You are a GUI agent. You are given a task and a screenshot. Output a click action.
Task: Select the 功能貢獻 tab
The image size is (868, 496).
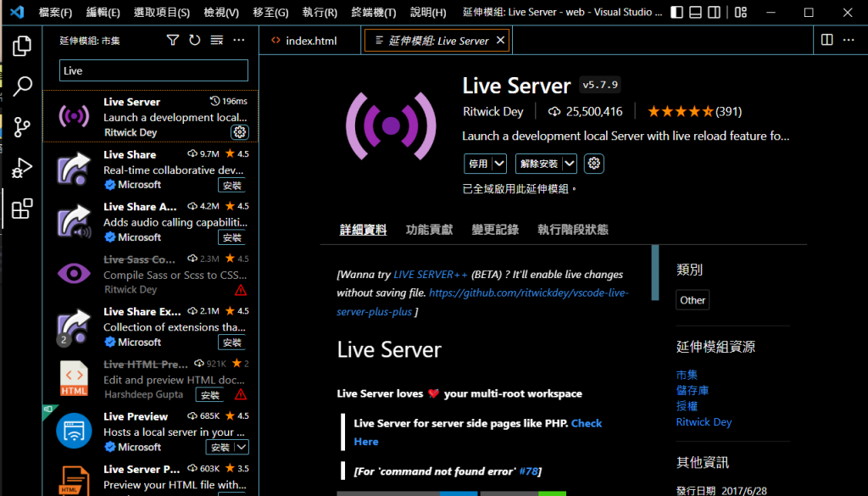(x=429, y=229)
